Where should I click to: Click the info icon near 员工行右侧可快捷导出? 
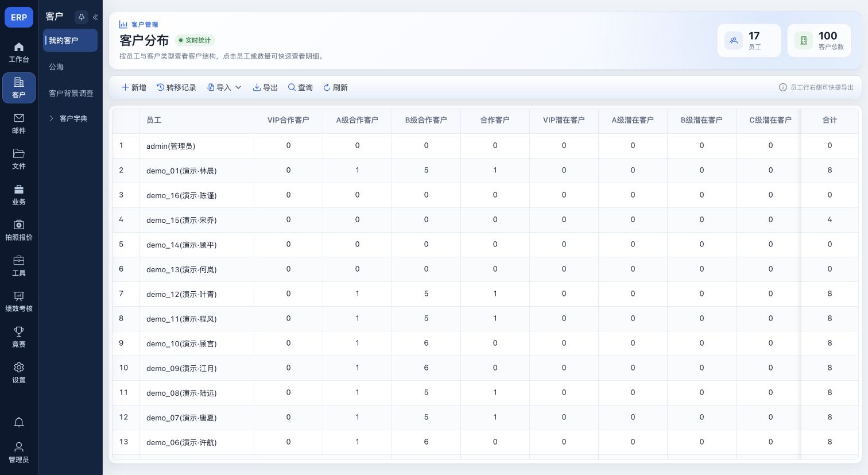point(782,87)
